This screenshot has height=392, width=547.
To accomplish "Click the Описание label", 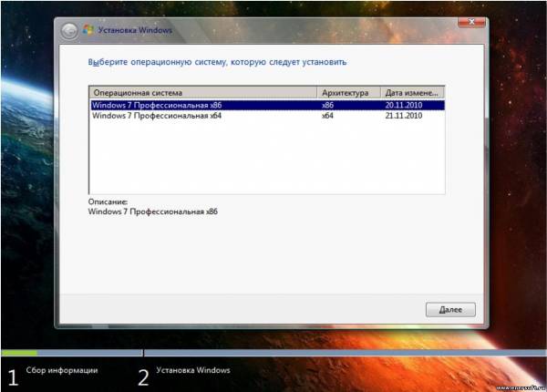I will tap(108, 201).
